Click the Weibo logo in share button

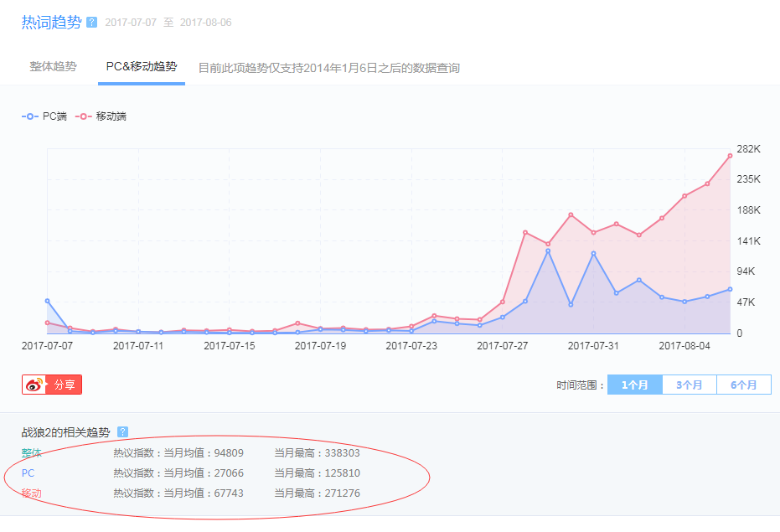coord(34,385)
